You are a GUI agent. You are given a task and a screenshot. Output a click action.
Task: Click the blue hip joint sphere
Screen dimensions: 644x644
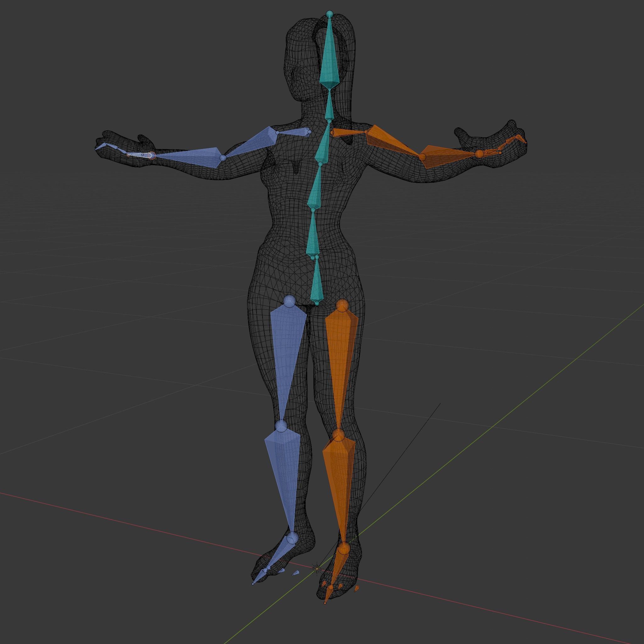click(289, 301)
